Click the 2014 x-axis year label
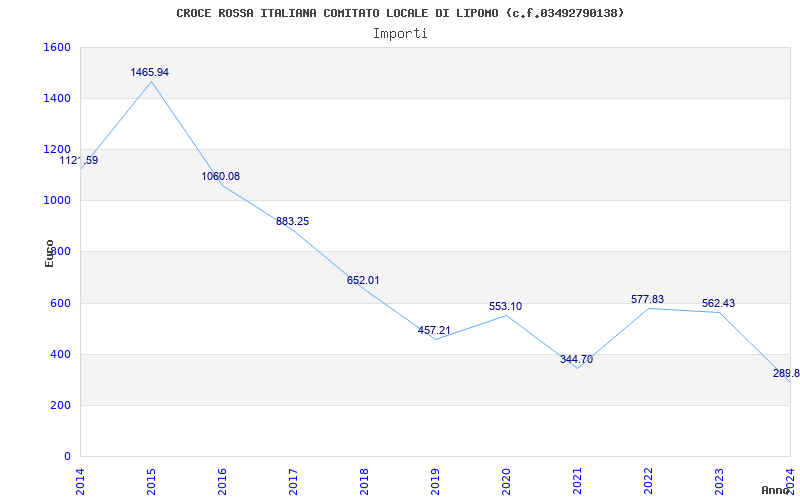Image resolution: width=800 pixels, height=500 pixels. pos(80,481)
